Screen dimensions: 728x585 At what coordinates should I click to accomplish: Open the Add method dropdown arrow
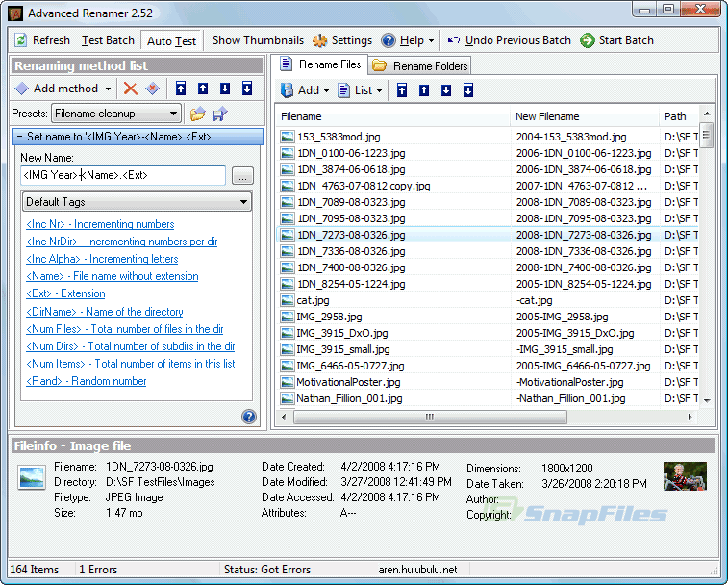tap(108, 89)
